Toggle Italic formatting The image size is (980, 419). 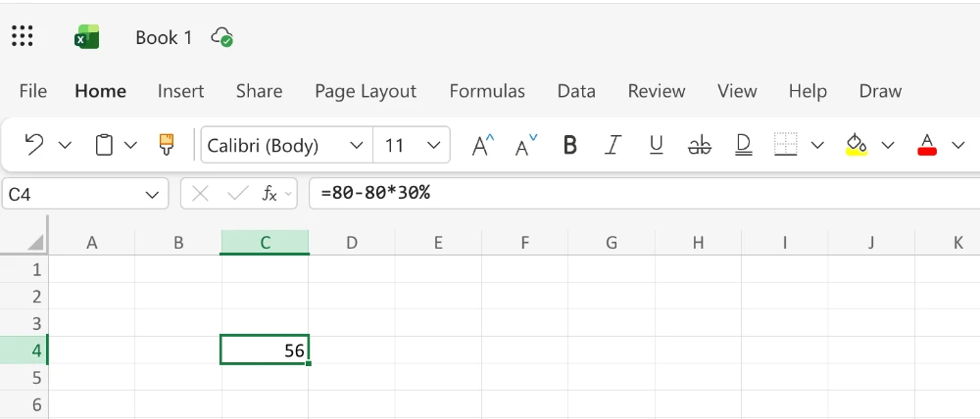pyautogui.click(x=612, y=145)
